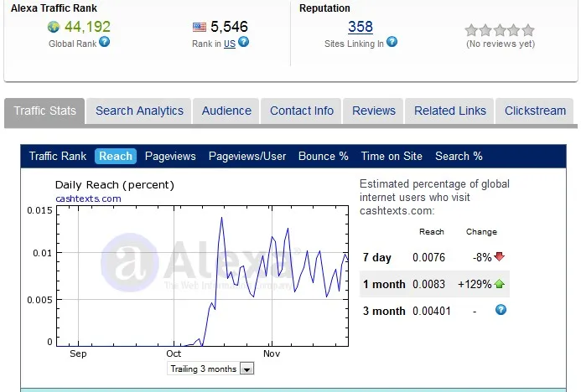Viewport: 581px width, 392px height.
Task: Click the US link in Rank in US
Action: (x=230, y=44)
